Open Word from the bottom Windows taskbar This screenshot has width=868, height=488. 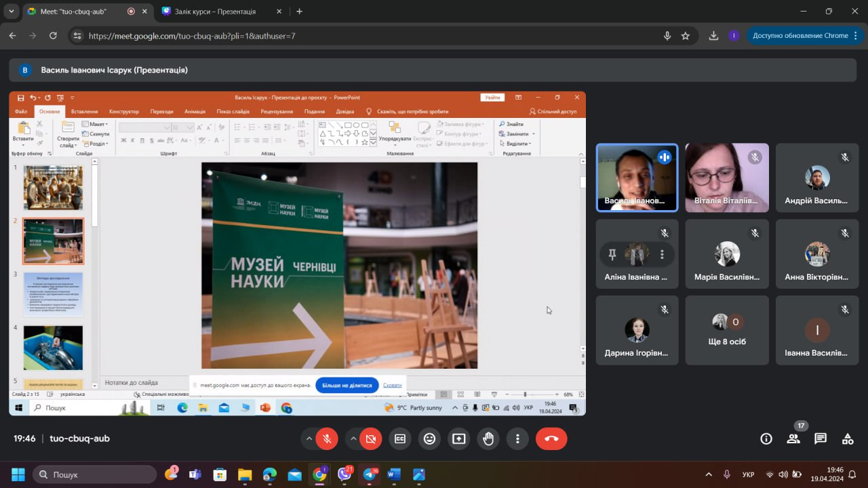pyautogui.click(x=394, y=474)
